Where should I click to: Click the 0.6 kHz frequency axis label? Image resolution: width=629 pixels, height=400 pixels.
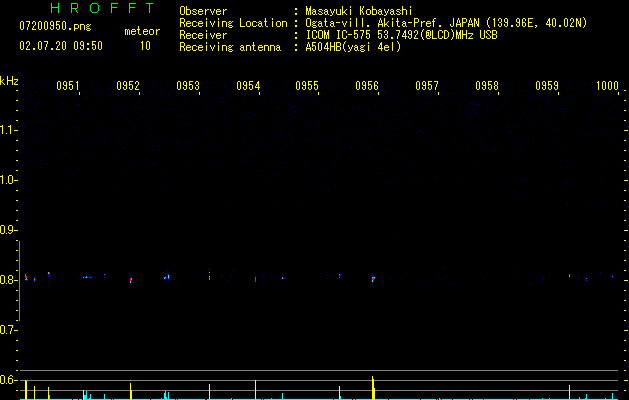click(x=8, y=380)
